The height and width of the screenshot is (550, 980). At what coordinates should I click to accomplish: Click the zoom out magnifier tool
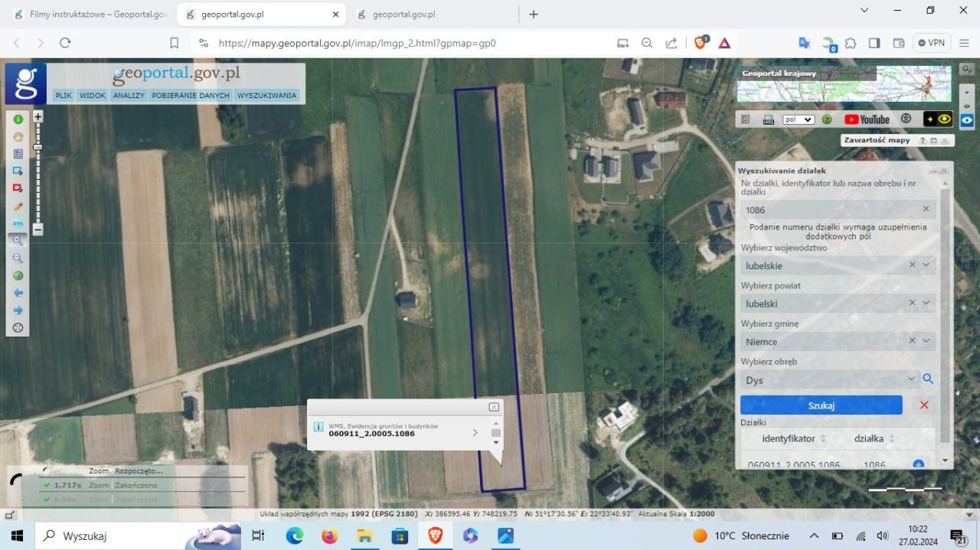pos(18,258)
